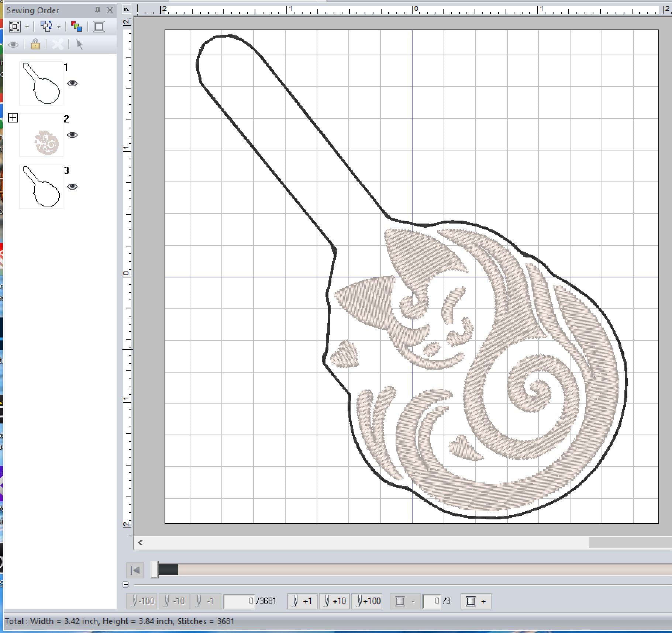Hide sewing order item 1 with eye icon
Image resolution: width=672 pixels, height=633 pixels.
tap(72, 83)
